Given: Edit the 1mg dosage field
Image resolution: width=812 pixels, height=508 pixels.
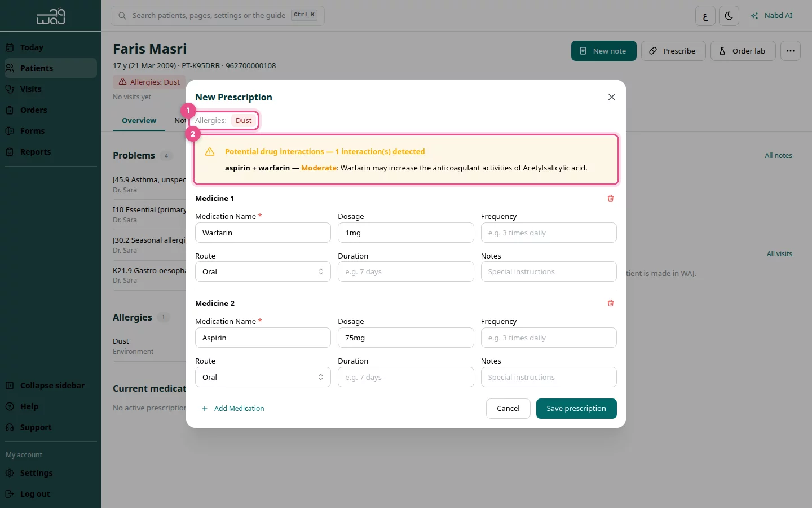Looking at the screenshot, I should [x=406, y=233].
